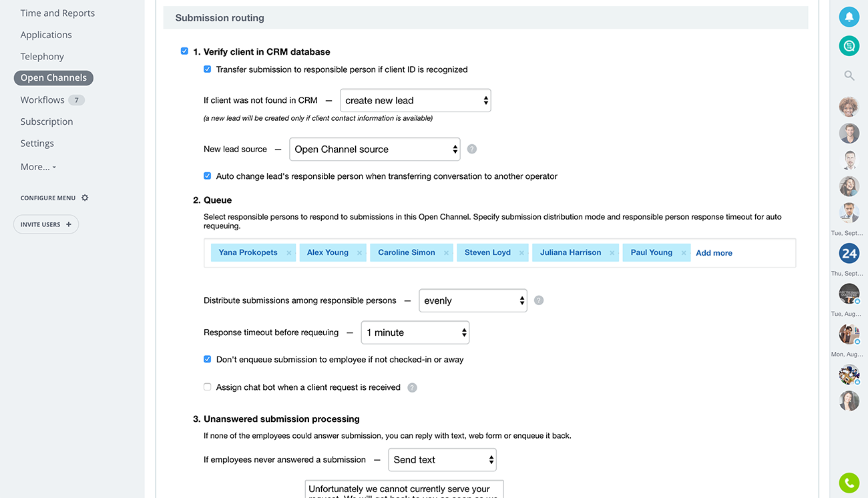Remove Yana Prokopets from the queue
868x498 pixels.
[x=289, y=253]
